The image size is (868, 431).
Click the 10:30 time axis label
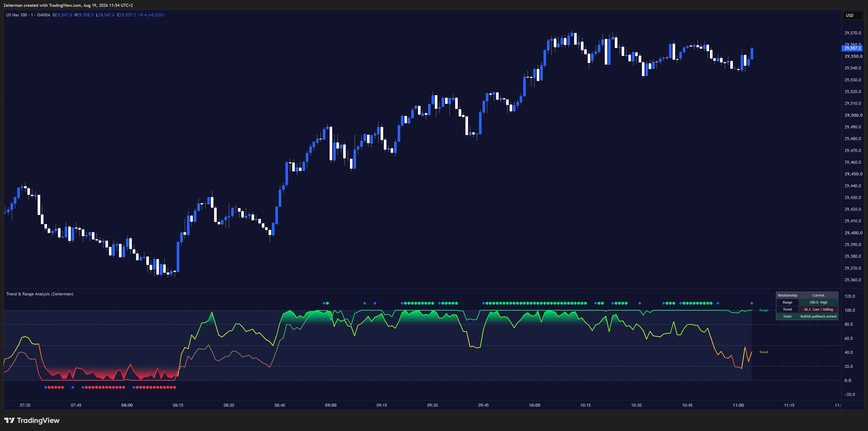click(x=636, y=405)
